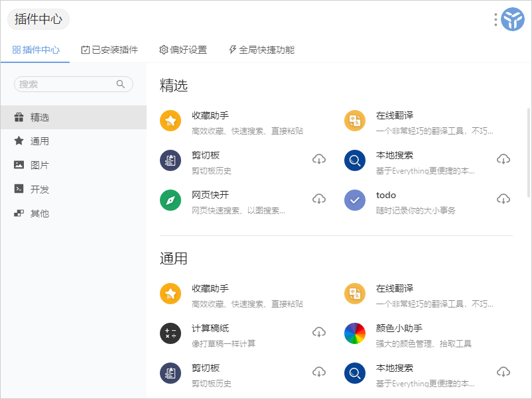Click the 本地搜索 magnifier icon
The image size is (532, 399).
point(355,160)
